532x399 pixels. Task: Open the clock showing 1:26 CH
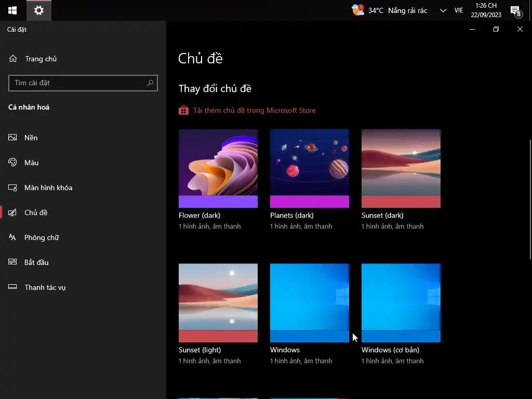pyautogui.click(x=486, y=10)
